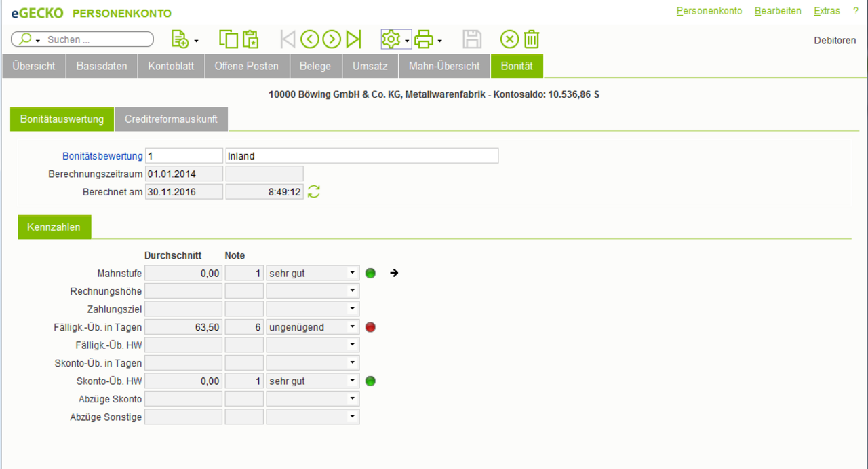Click the cancel circle-X icon
The height and width of the screenshot is (469, 868).
point(509,39)
